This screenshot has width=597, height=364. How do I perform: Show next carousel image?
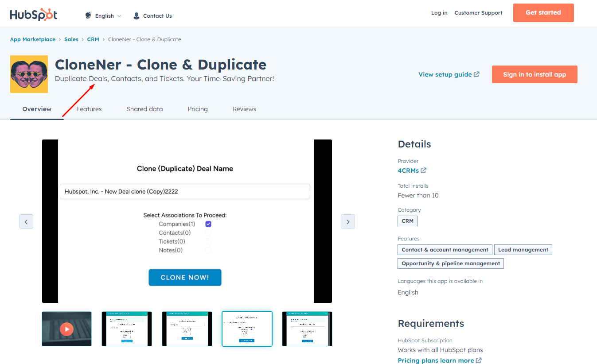pyautogui.click(x=348, y=221)
